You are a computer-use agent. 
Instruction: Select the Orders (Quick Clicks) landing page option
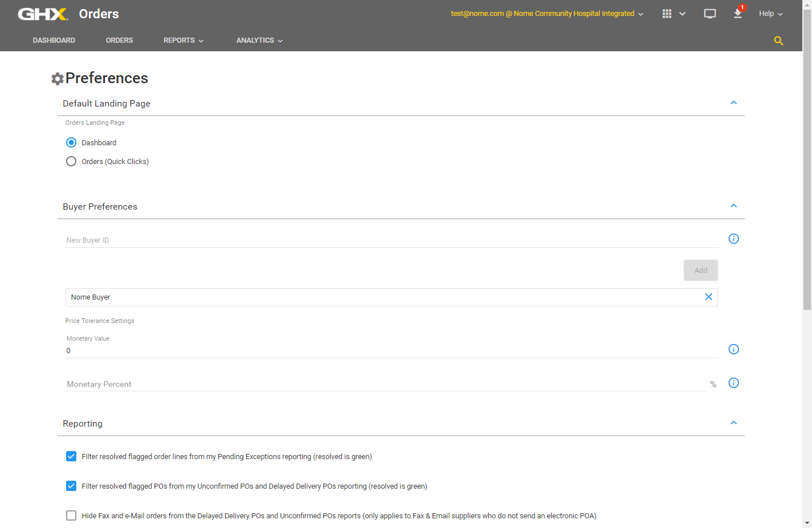(71, 161)
